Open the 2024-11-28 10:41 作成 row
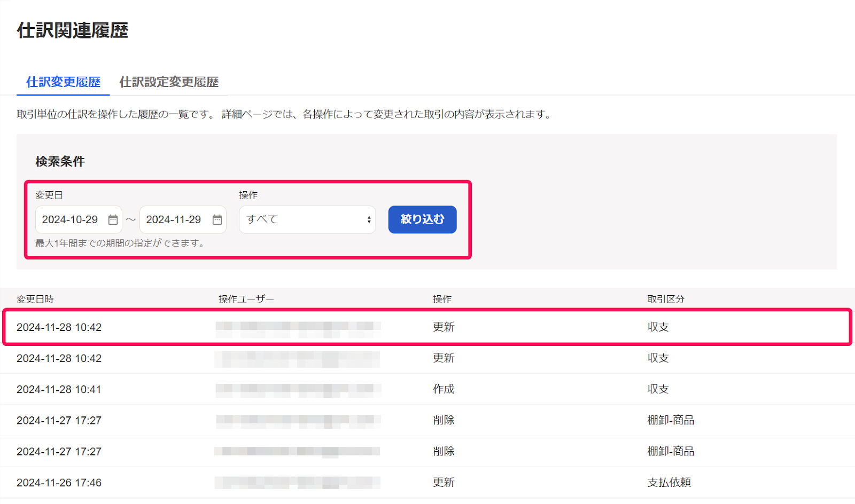 [59, 390]
